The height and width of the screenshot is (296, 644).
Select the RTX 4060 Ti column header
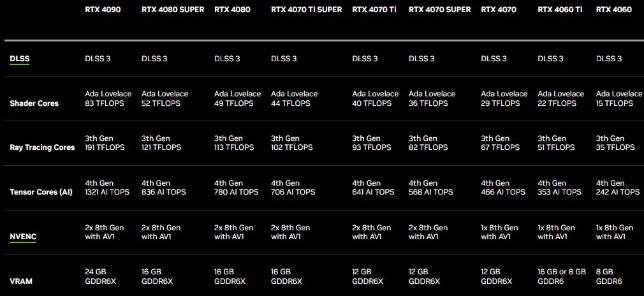(x=560, y=10)
